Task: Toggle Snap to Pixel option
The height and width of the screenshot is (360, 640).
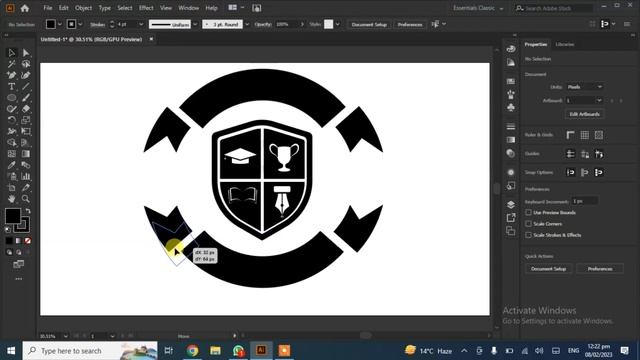Action: pos(599,172)
